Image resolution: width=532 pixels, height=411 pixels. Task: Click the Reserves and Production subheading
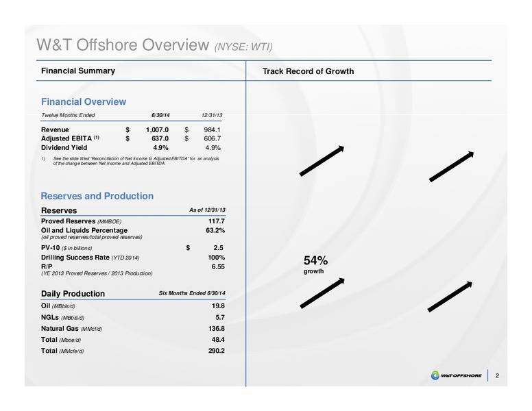97,196
